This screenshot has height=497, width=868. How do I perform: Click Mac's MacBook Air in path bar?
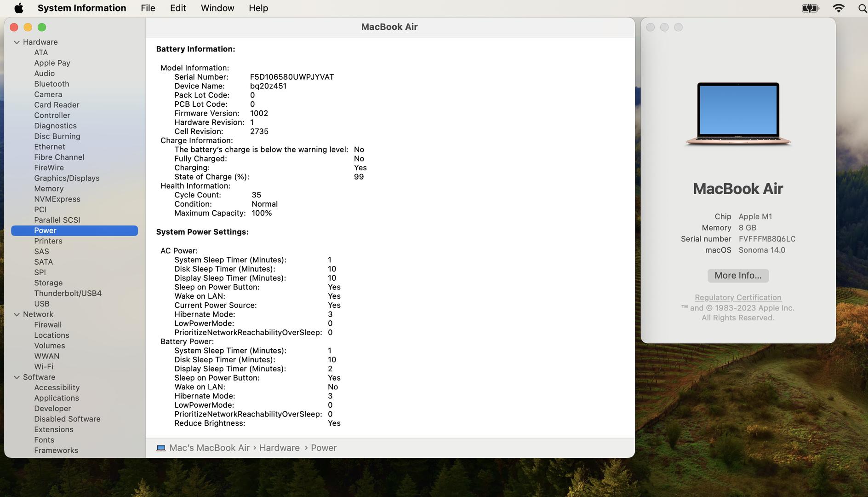[209, 448]
